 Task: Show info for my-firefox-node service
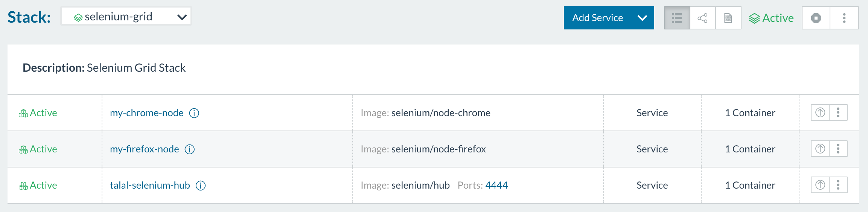(x=190, y=149)
